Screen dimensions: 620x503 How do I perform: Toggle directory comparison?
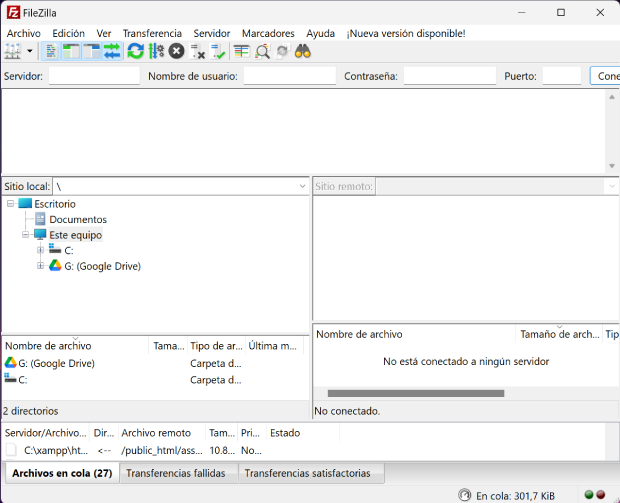click(x=262, y=52)
